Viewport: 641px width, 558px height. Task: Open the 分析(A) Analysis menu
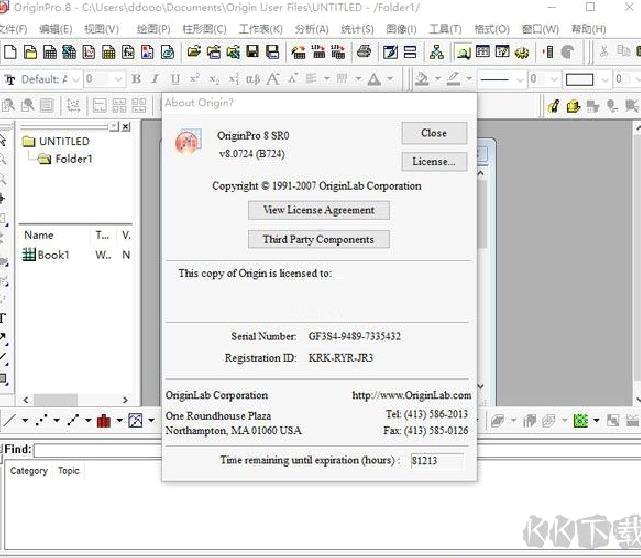[312, 29]
